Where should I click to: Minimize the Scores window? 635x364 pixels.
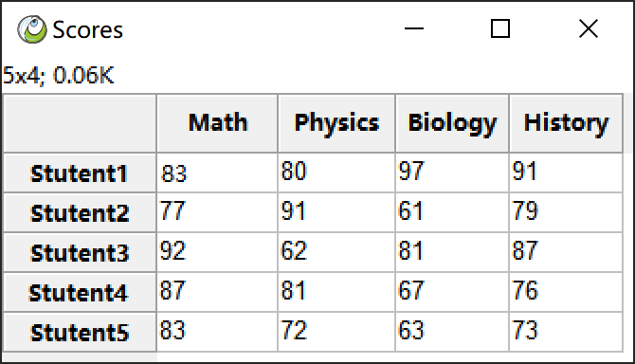click(x=414, y=28)
